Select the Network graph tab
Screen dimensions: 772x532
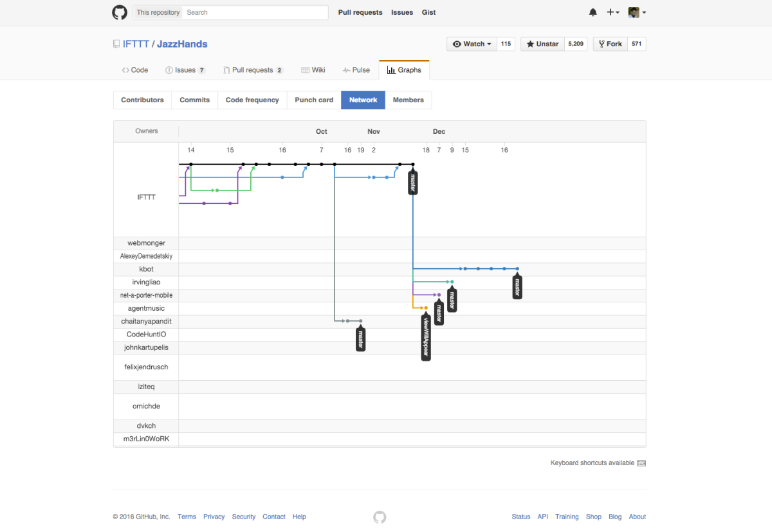click(x=363, y=100)
